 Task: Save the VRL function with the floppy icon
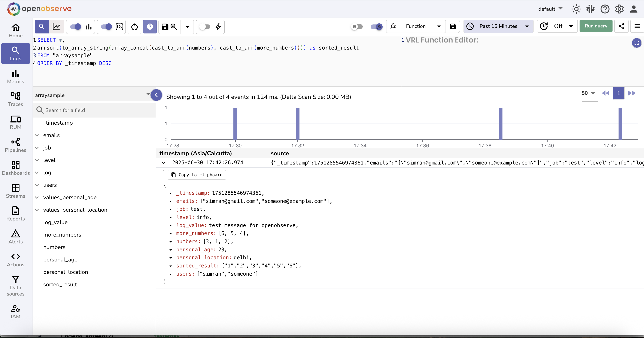(453, 26)
